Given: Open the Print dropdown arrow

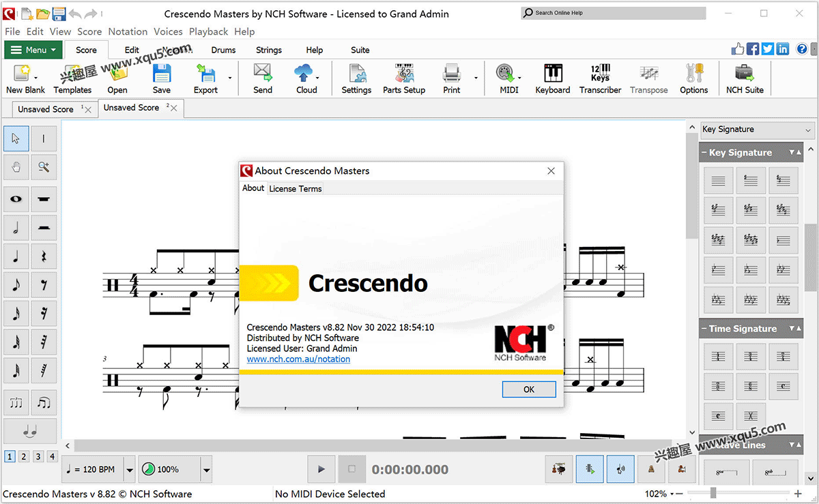Looking at the screenshot, I should 476,78.
